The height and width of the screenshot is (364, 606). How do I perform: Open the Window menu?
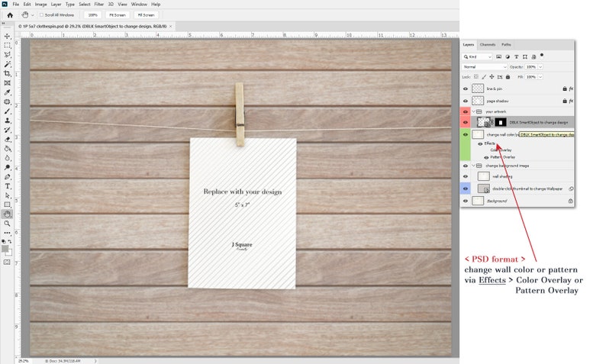tap(139, 5)
